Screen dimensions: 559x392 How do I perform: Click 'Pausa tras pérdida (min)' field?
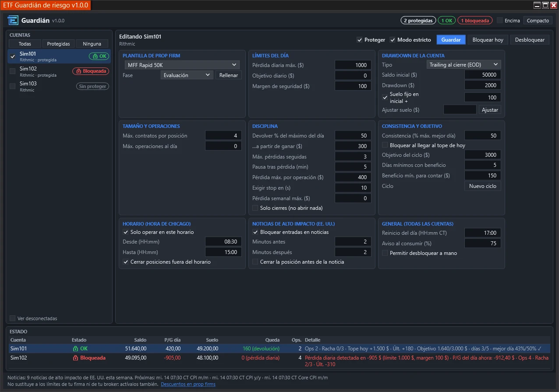coord(353,167)
